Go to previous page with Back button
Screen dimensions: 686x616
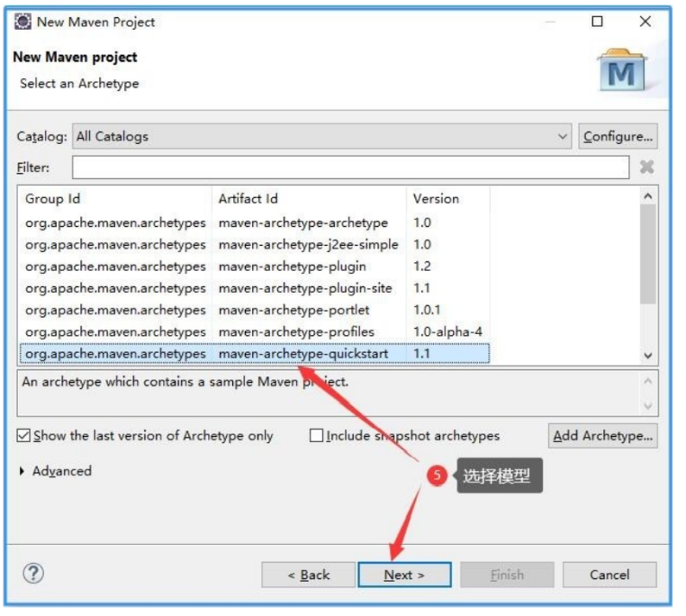click(309, 575)
